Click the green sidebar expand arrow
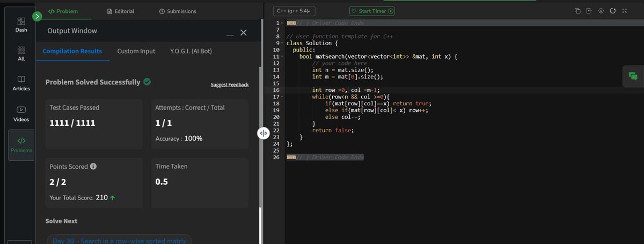This screenshot has width=644, height=244. click(x=37, y=17)
